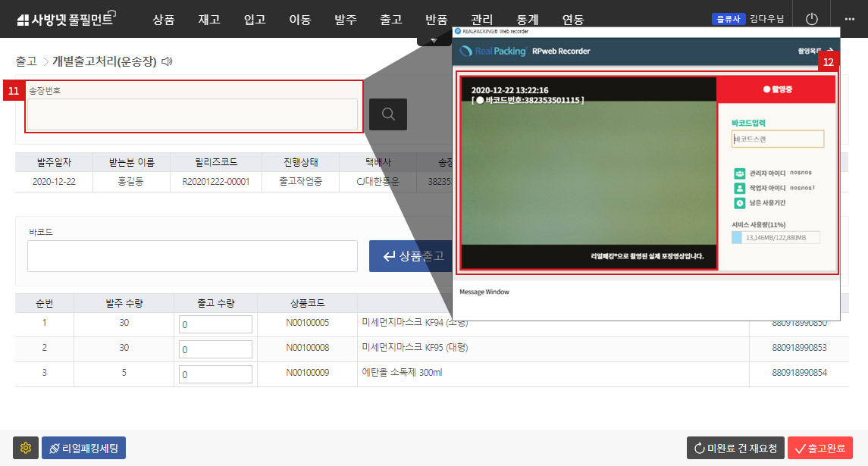Image resolution: width=868 pixels, height=466 pixels.
Task: Expand the dropdown arrow below 반품 menu
Action: [x=434, y=39]
